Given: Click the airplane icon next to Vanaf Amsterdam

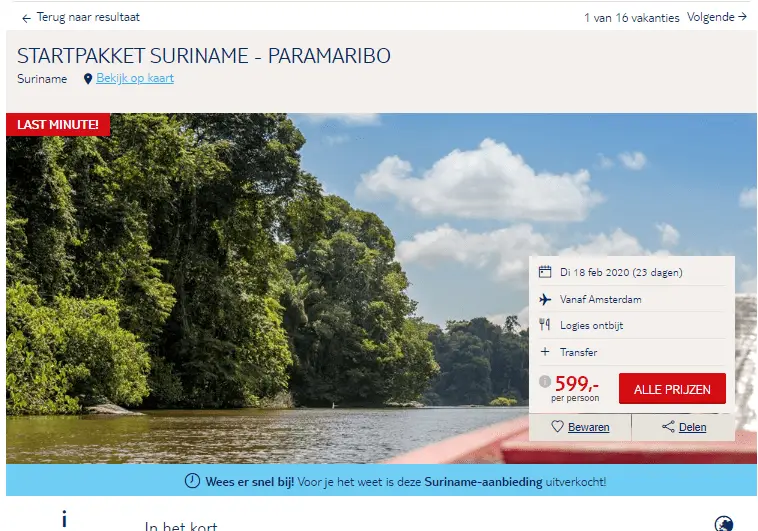Looking at the screenshot, I should pyautogui.click(x=545, y=299).
